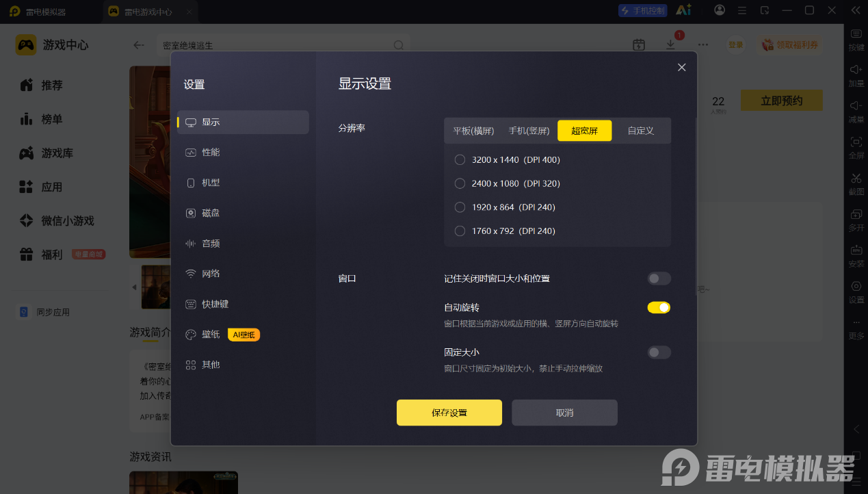Click the 保存设置 button
The height and width of the screenshot is (494, 868).
449,413
